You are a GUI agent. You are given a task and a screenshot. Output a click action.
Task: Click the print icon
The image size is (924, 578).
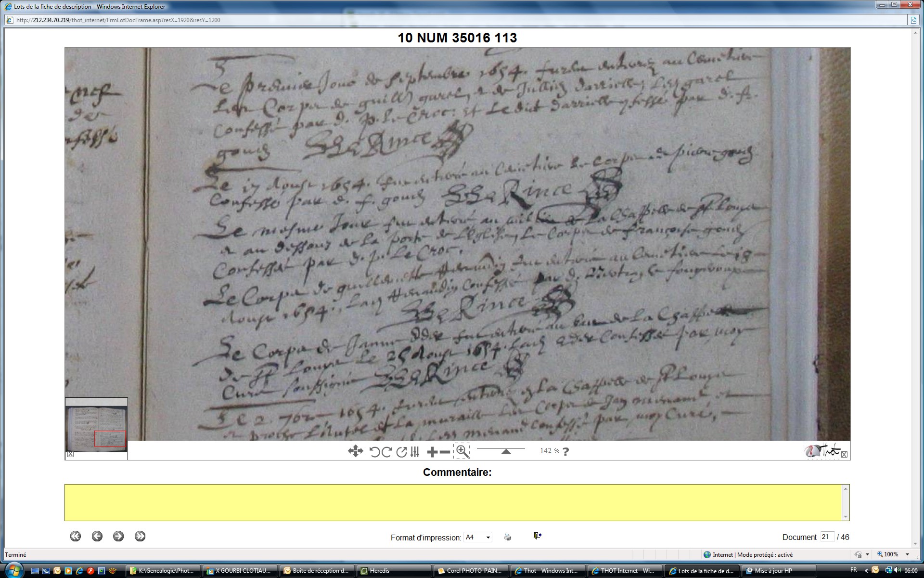(508, 537)
